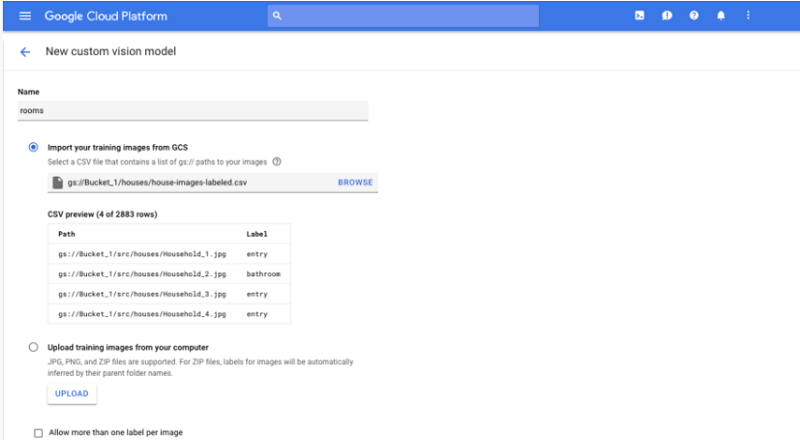
Task: Click the search magnifier icon
Action: coord(277,16)
